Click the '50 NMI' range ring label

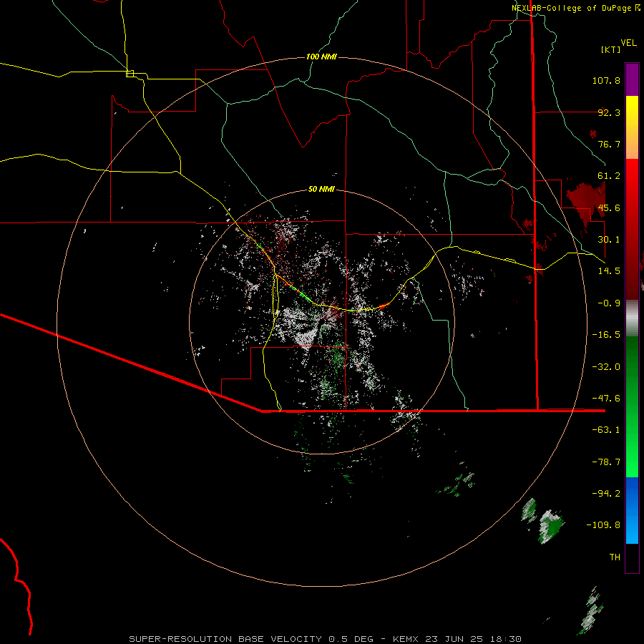point(321,189)
